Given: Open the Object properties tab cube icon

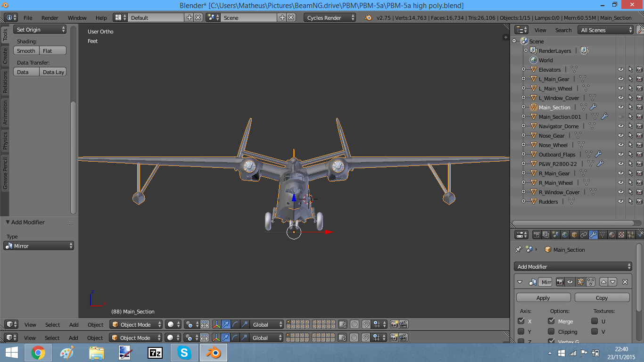Looking at the screenshot, I should [x=574, y=234].
